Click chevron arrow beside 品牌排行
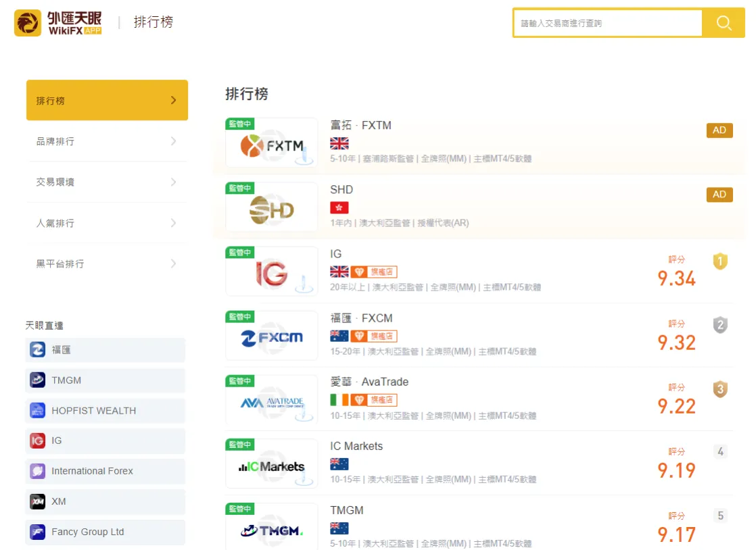756x550 pixels. tap(174, 141)
